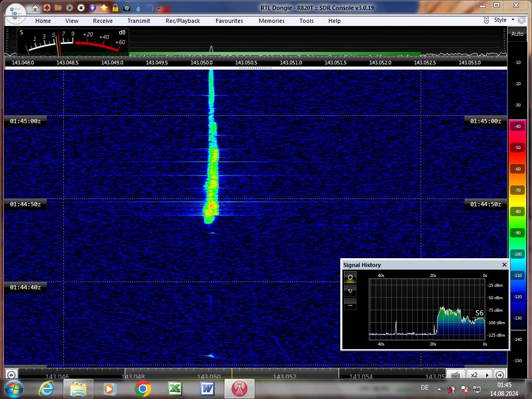Screen dimensions: 532x399
Task: Open the x2 zoom dropdown
Action: click(x=480, y=375)
